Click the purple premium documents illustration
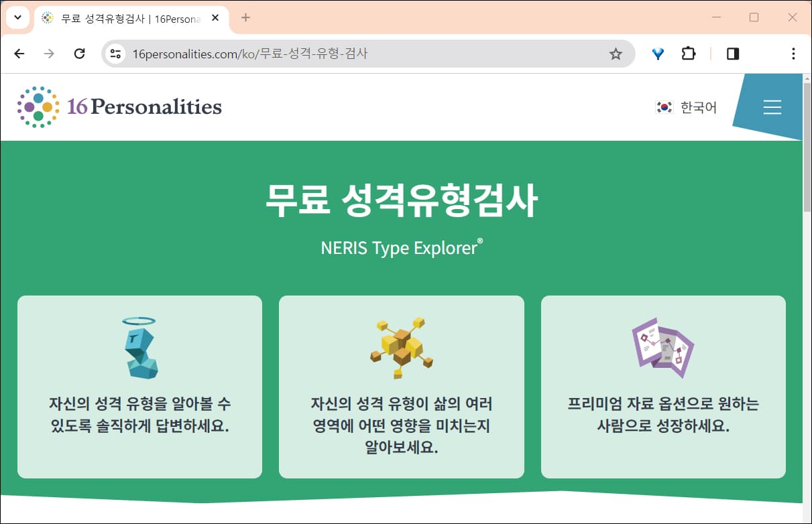This screenshot has width=812, height=524. (x=662, y=346)
